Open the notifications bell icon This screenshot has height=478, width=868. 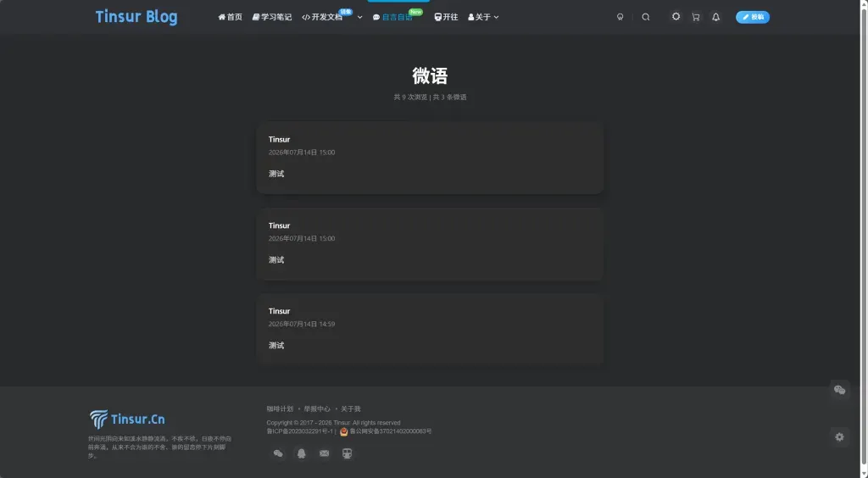click(x=715, y=17)
